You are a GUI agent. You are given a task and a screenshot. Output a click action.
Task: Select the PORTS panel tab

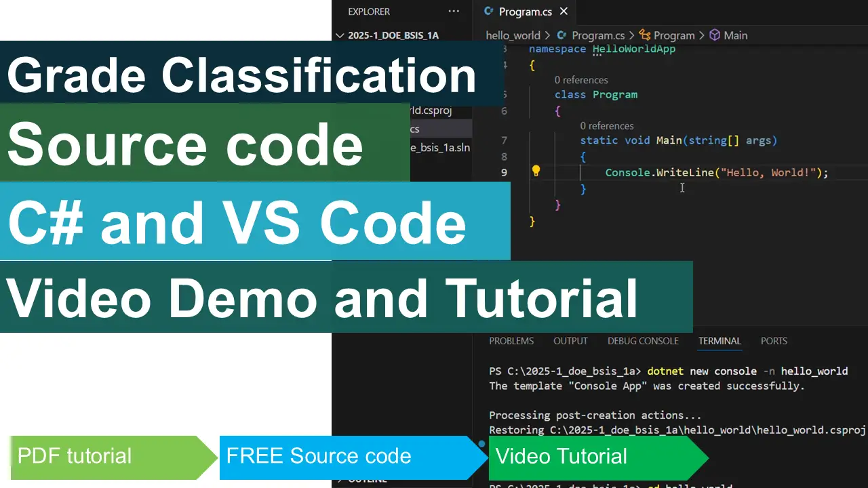(774, 341)
